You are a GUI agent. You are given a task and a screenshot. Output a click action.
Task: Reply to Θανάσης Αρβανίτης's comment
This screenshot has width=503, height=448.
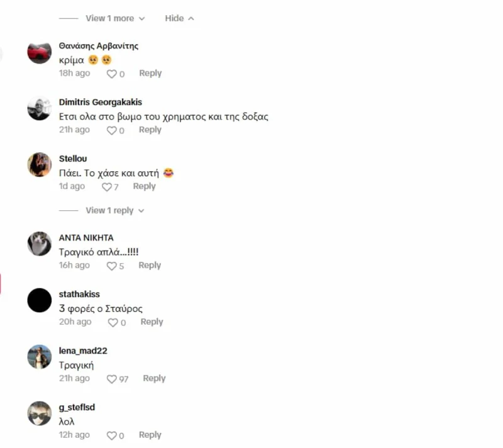150,73
